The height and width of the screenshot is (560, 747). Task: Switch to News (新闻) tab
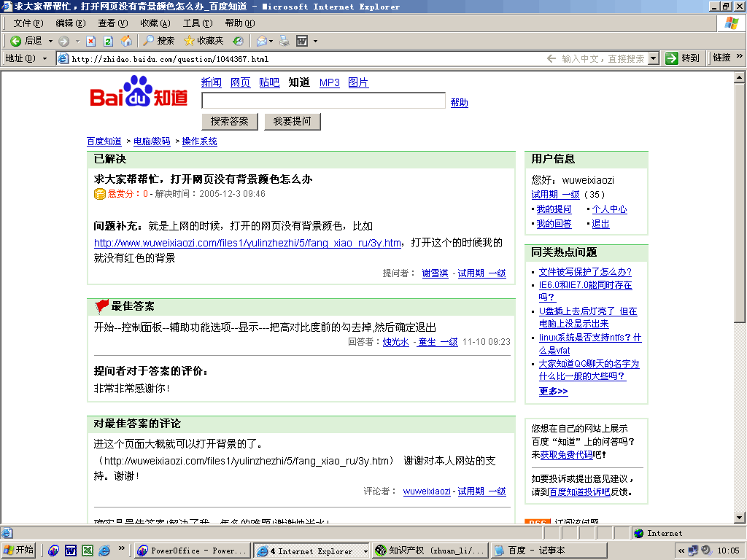tap(211, 82)
